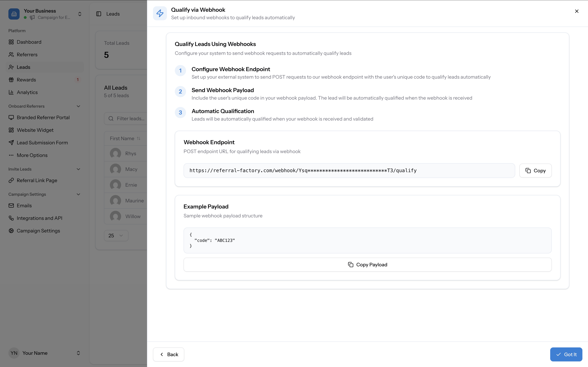Select the Referrers icon in sidebar

click(11, 54)
